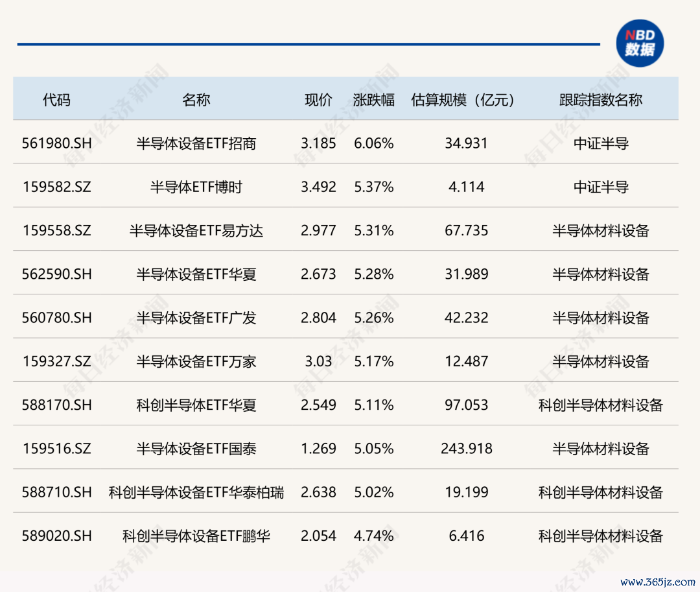The width and height of the screenshot is (700, 592).
Task: Click scale value 67.735
Action: (x=466, y=230)
